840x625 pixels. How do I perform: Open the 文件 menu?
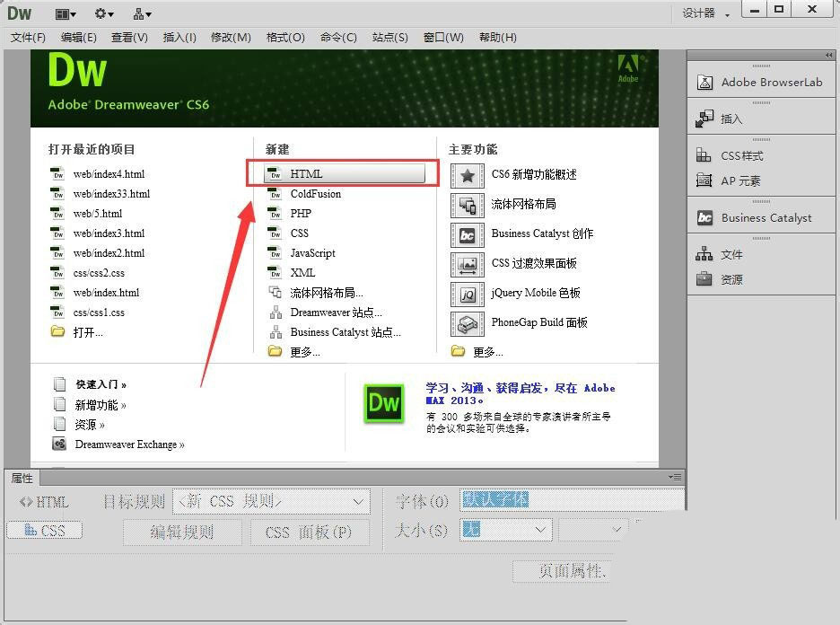pos(28,37)
